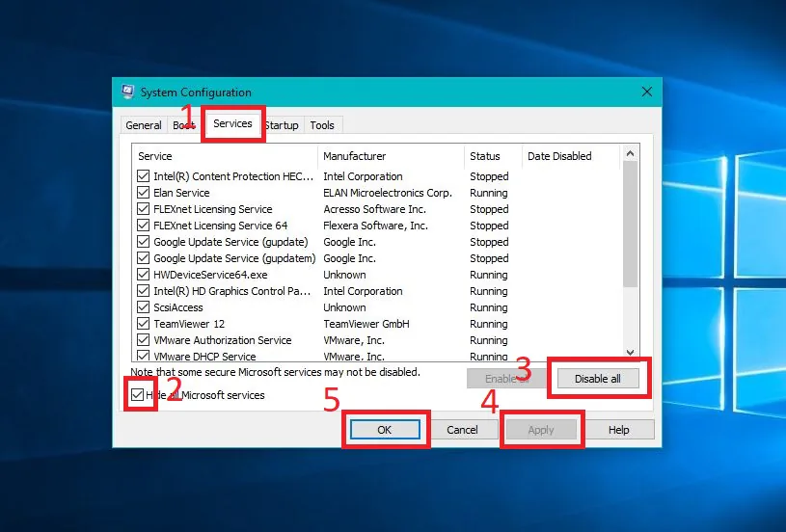Open the Boot tab

(x=183, y=125)
